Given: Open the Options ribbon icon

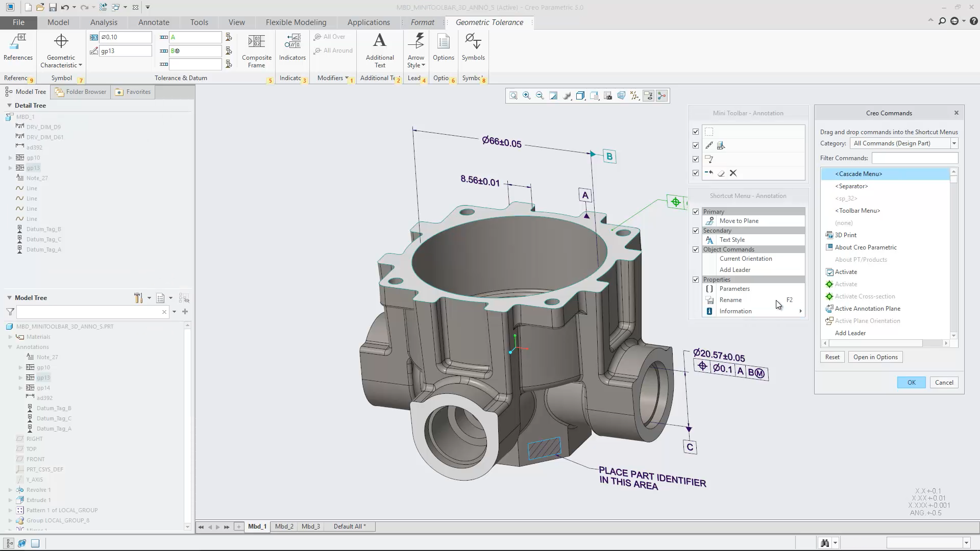Looking at the screenshot, I should coord(443,47).
